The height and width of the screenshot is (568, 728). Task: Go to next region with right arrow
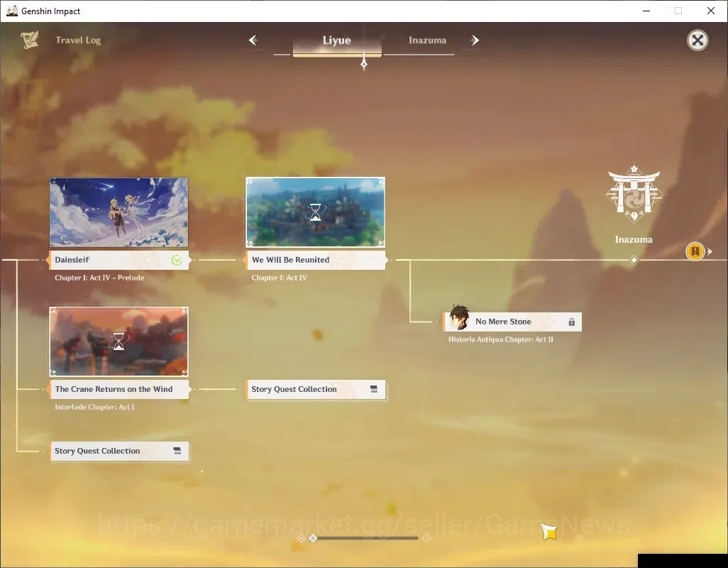point(475,40)
